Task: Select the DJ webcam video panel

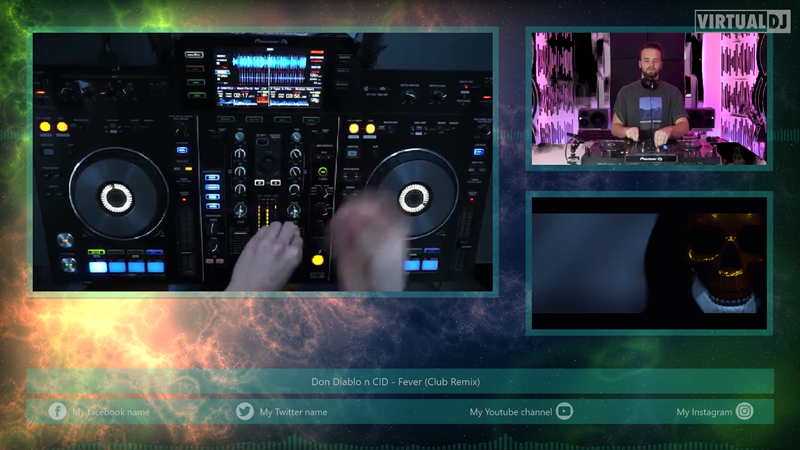Action: (x=649, y=98)
